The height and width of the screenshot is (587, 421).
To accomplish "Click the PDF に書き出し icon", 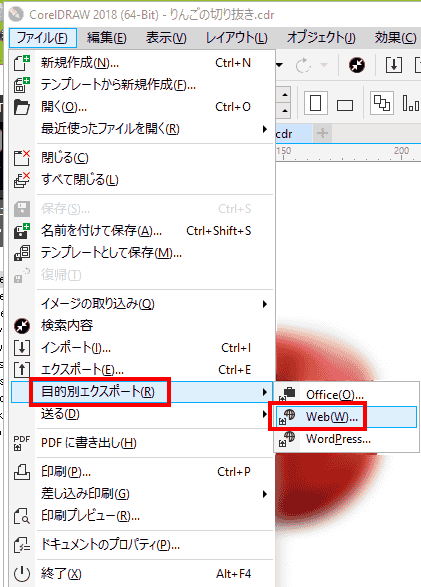I will point(22,443).
